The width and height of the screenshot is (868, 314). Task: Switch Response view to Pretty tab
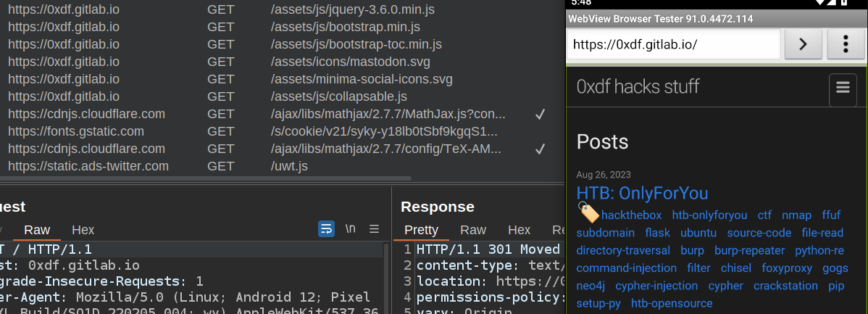pyautogui.click(x=421, y=230)
